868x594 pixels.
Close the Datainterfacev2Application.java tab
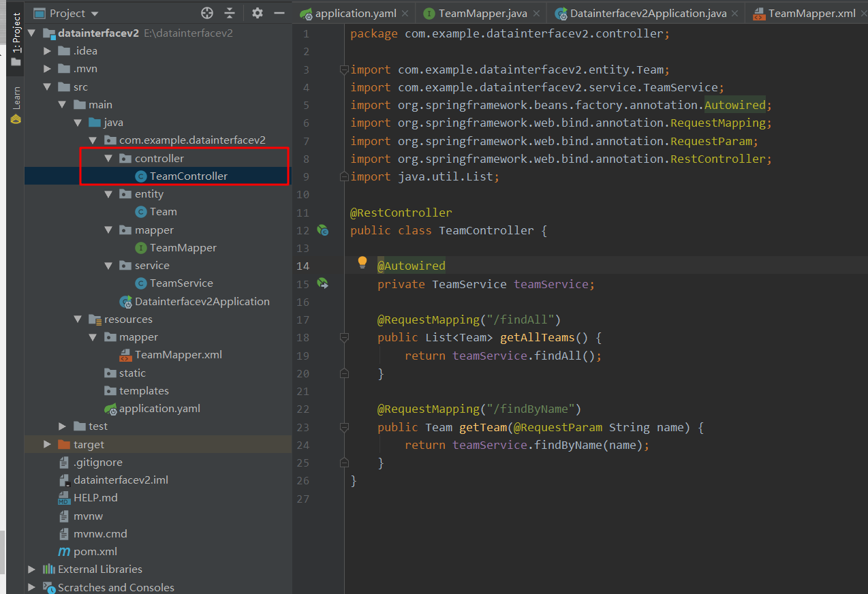(735, 14)
